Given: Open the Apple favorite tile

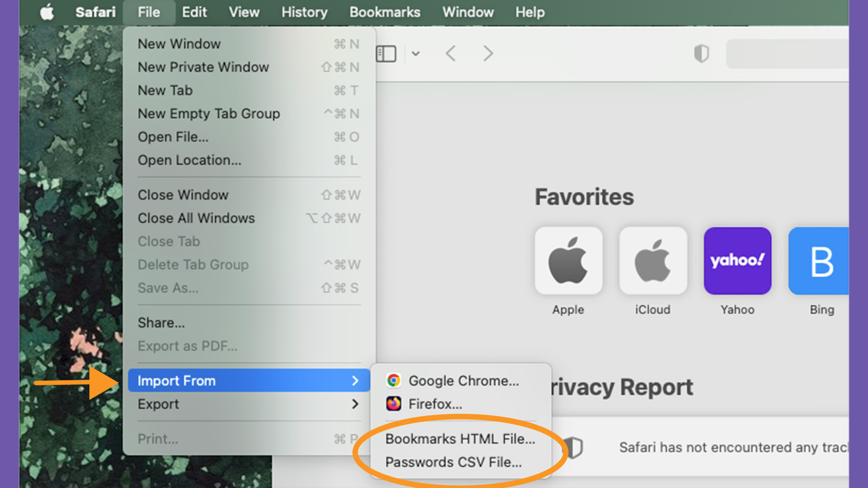Looking at the screenshot, I should click(x=568, y=261).
